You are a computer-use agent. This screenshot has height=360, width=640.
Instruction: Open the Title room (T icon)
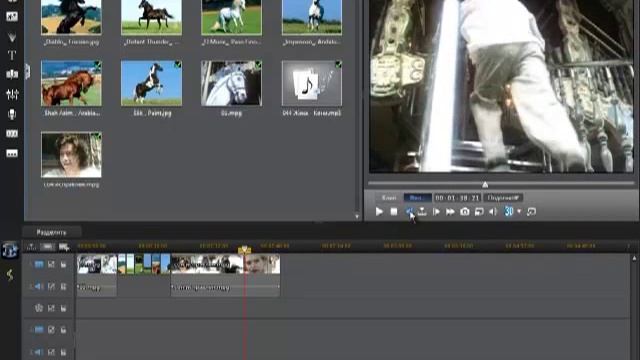[12, 55]
